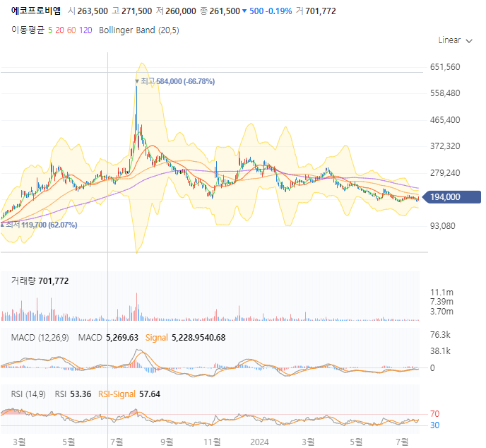Viewport: 486px width, 448px height.
Task: Click the RSI value 53.36
Action: [x=81, y=394]
